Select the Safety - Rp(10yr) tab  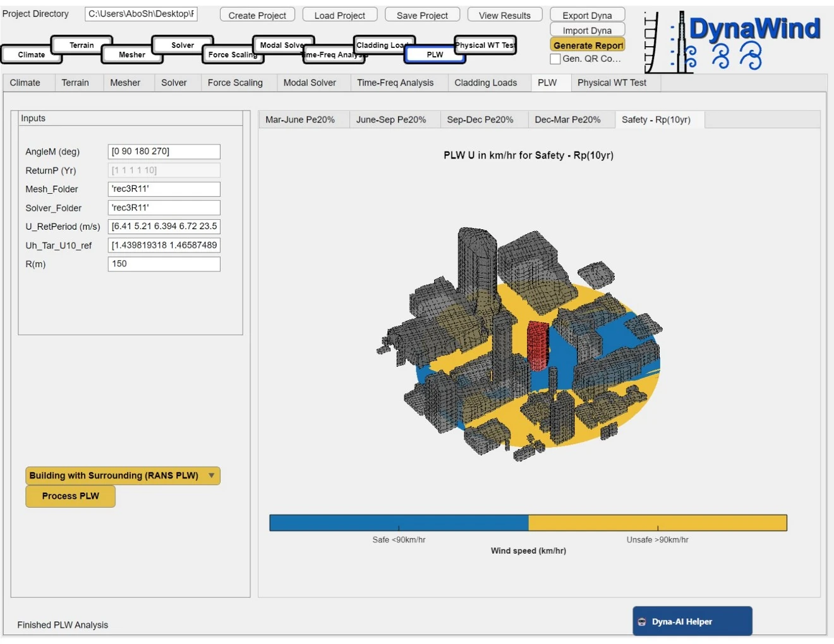tap(659, 119)
